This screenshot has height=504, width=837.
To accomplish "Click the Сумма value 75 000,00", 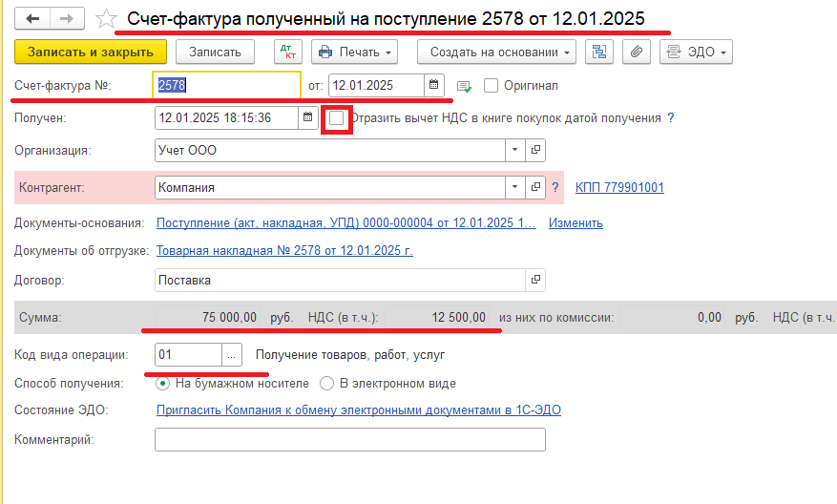I will [x=208, y=318].
